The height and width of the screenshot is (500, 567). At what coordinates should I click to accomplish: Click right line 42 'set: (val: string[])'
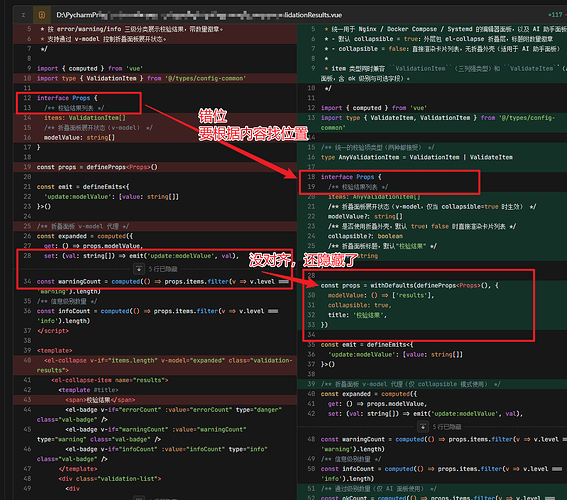(425, 414)
